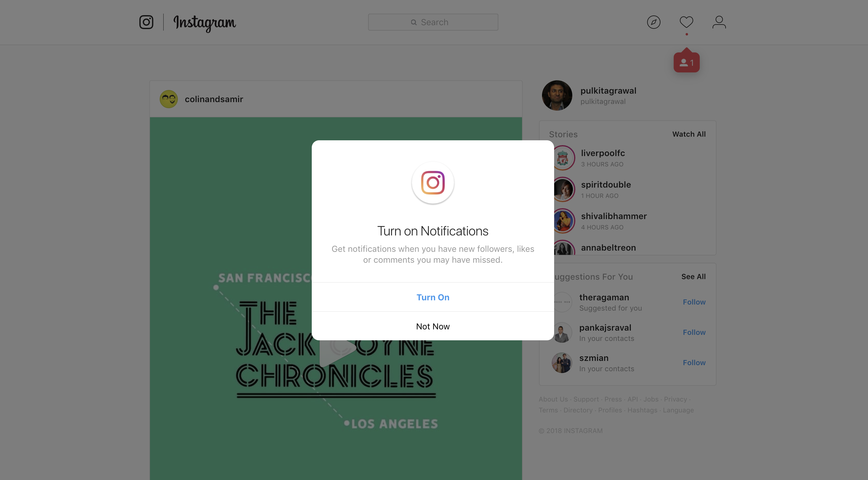Click the Notifications heart icon
Image resolution: width=868 pixels, height=480 pixels.
pos(687,22)
